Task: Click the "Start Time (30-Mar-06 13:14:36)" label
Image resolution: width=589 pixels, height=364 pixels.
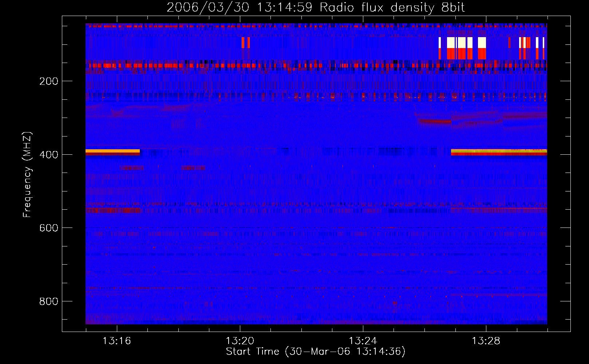Action: coord(316,352)
